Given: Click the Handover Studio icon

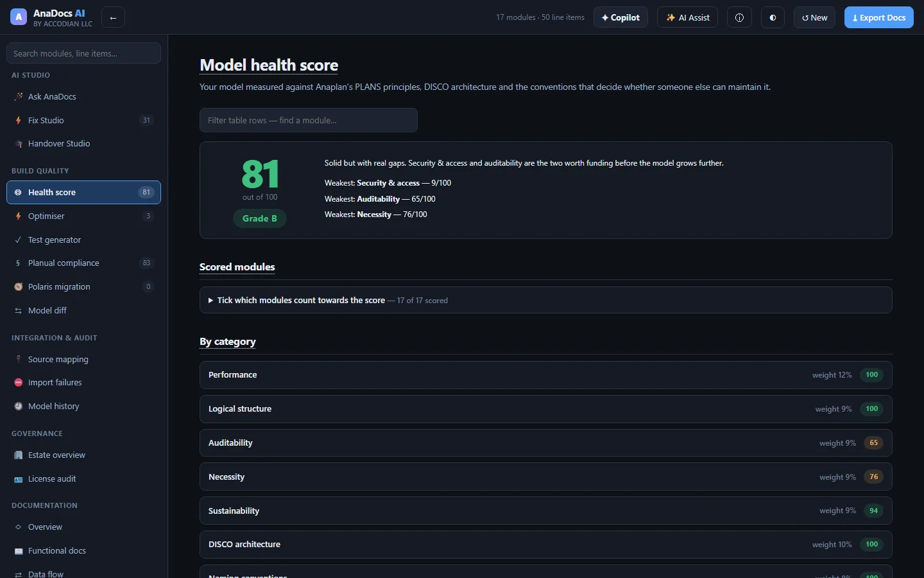Looking at the screenshot, I should [19, 144].
